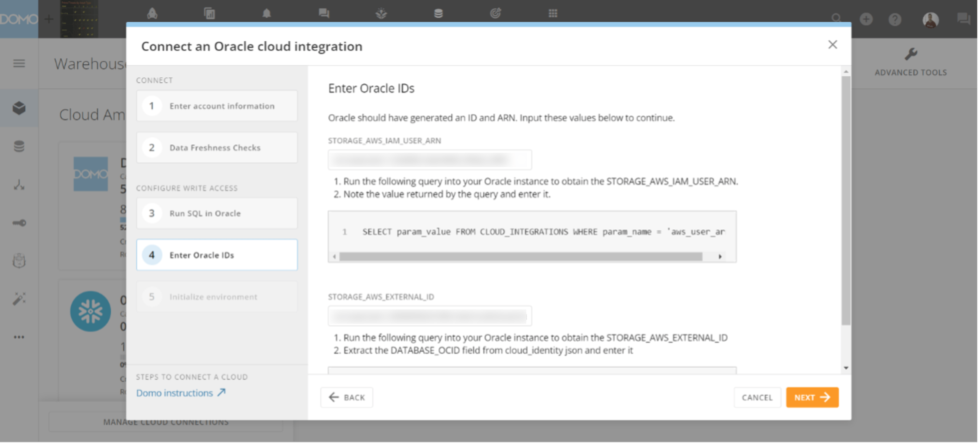Go to step 3 Run SQL in Oracle
The image size is (980, 445).
coord(217,214)
